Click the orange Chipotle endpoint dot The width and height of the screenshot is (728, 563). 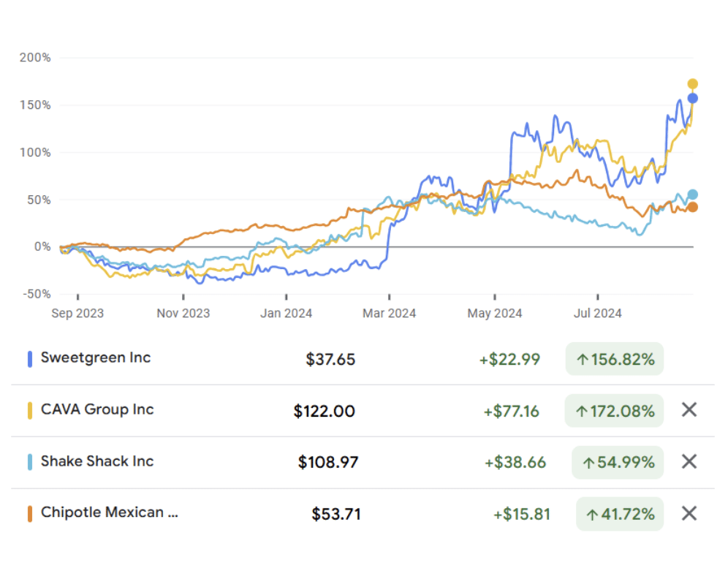692,207
